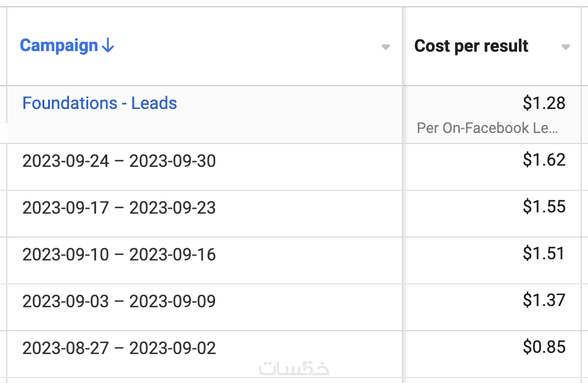
Task: Click the $1.55 cost cell
Action: point(544,207)
